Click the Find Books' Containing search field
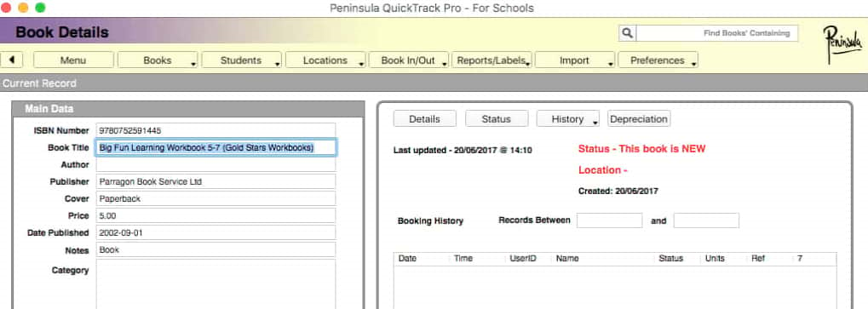 click(717, 33)
